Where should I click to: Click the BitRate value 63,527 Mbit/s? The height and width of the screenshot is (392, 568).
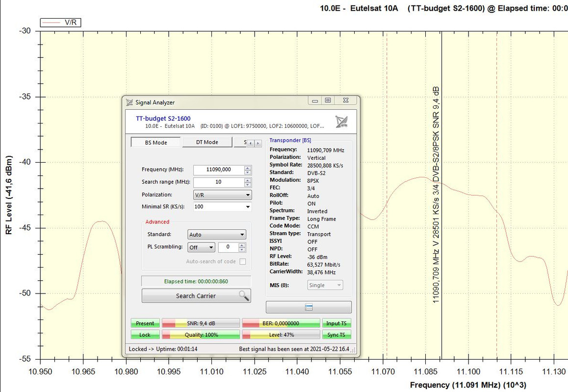coord(323,265)
